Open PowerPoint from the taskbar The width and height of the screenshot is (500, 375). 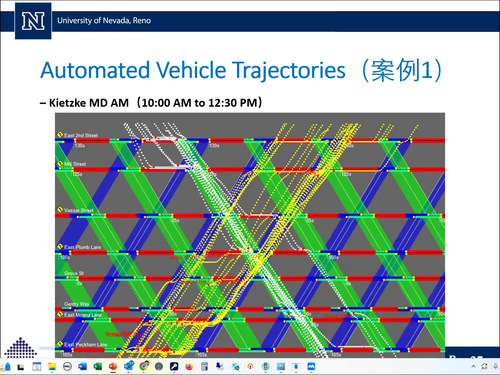point(113,366)
